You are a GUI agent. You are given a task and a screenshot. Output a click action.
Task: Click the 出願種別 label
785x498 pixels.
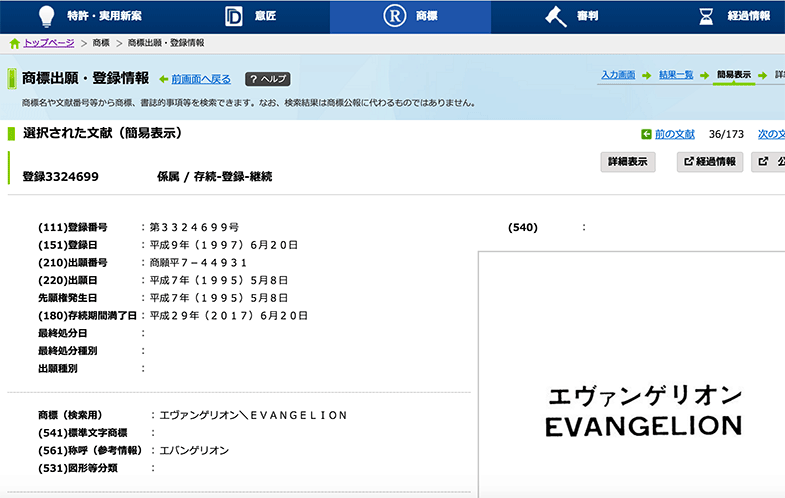click(58, 368)
